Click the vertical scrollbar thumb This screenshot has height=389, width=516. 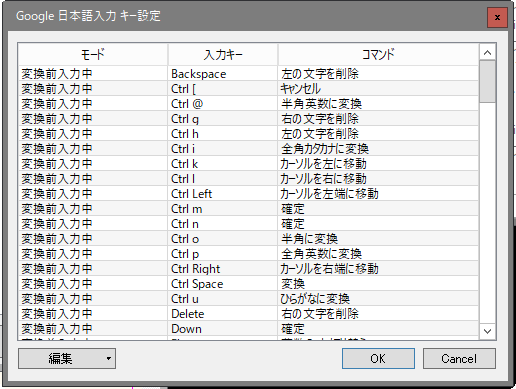coord(488,81)
